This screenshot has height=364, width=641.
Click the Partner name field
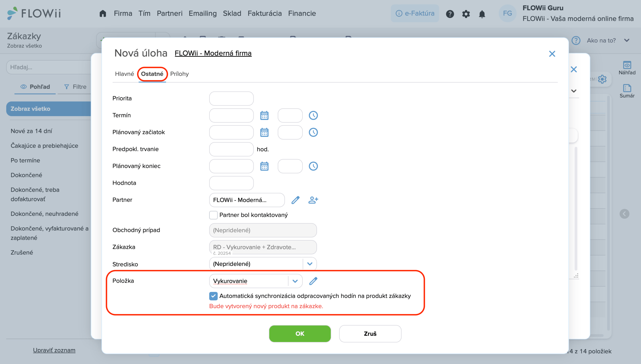(247, 200)
